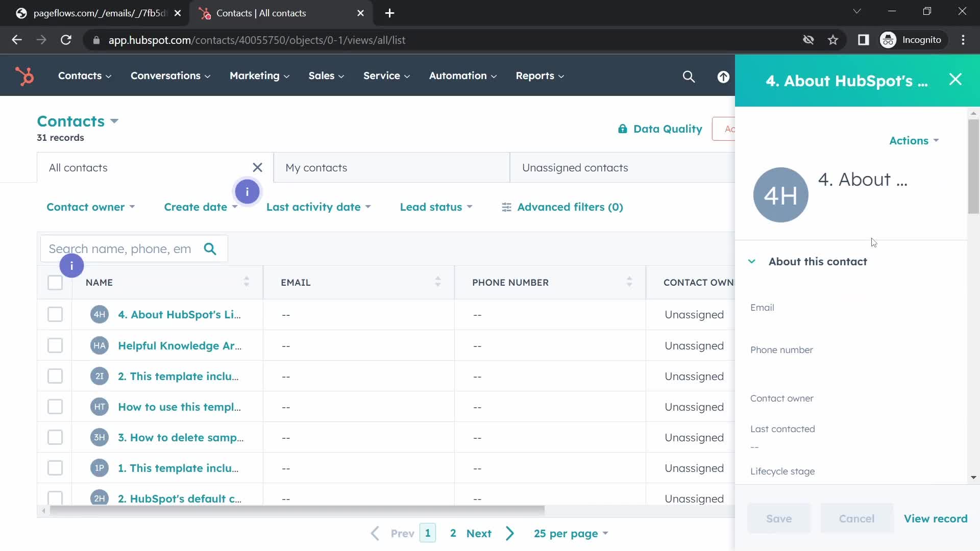Collapse the About this contact section
Viewport: 980px width, 551px height.
coord(751,262)
